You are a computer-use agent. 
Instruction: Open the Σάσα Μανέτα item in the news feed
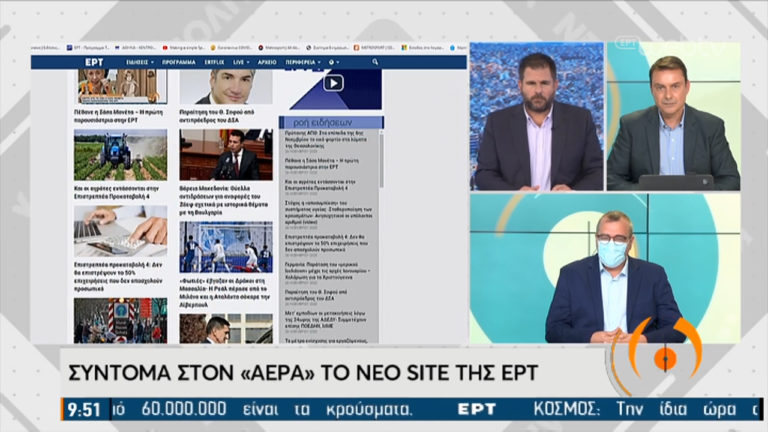point(322,165)
